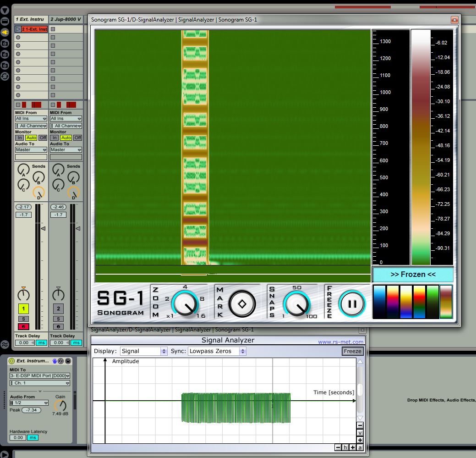This screenshot has height=458, width=476.
Task: Select the blue color palette swatch
Action: pos(379,302)
